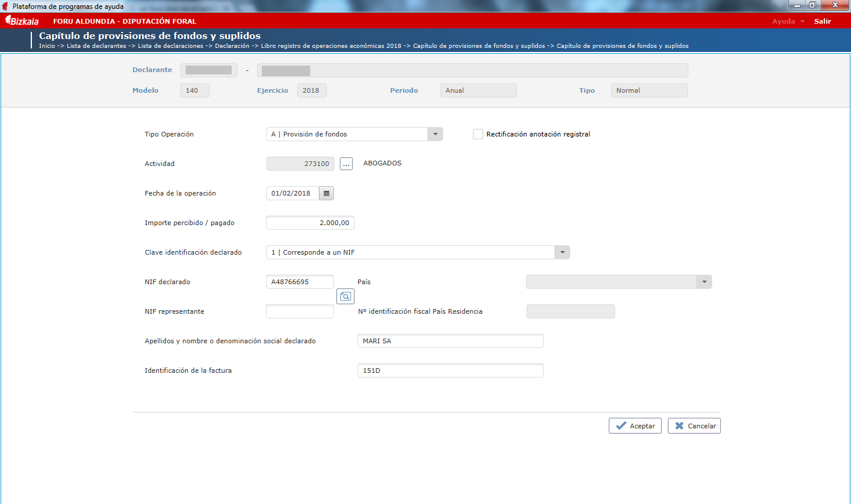851x504 pixels.
Task: Click the denominación social field containing MARI SA
Action: point(450,341)
